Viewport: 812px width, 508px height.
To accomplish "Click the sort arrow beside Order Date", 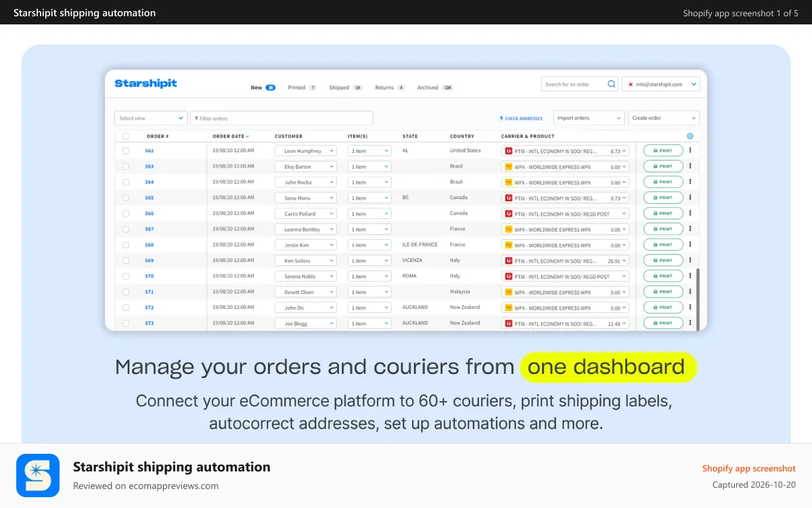I will click(x=248, y=137).
